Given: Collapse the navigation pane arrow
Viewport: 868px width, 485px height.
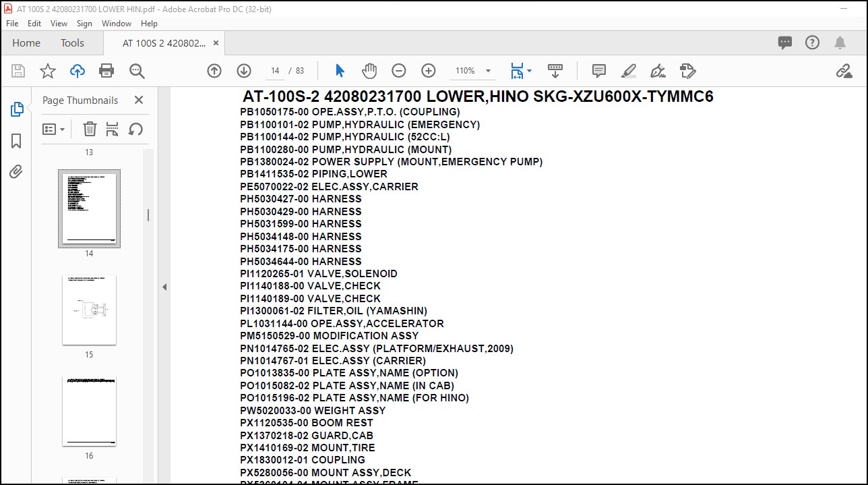Looking at the screenshot, I should pos(164,287).
